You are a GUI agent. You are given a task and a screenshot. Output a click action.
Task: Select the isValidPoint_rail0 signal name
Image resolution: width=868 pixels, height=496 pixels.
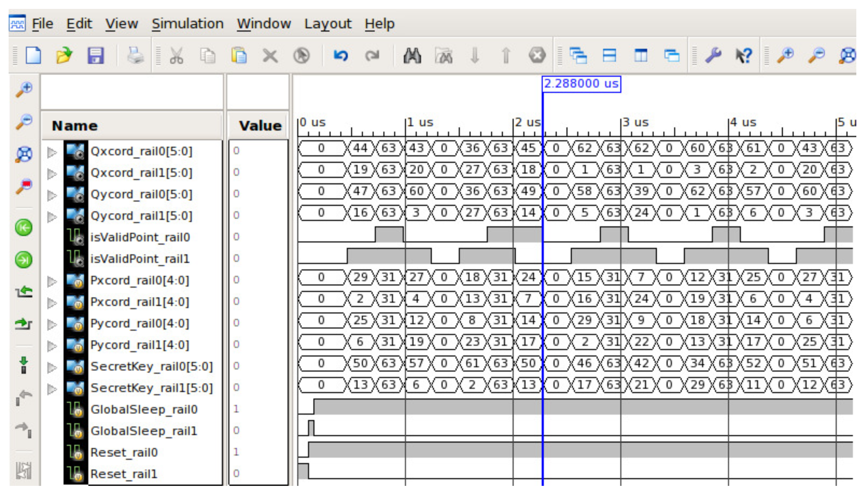140,237
